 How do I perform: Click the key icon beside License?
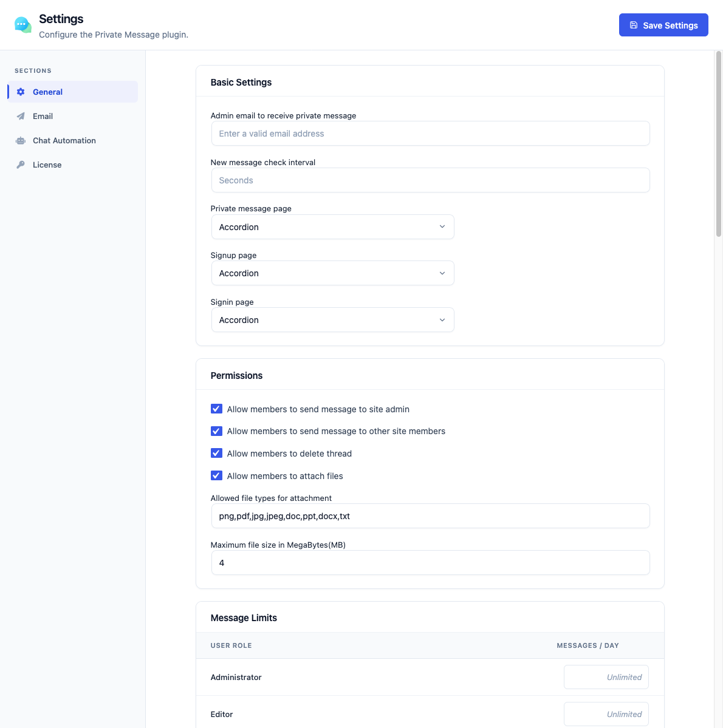[x=21, y=165]
